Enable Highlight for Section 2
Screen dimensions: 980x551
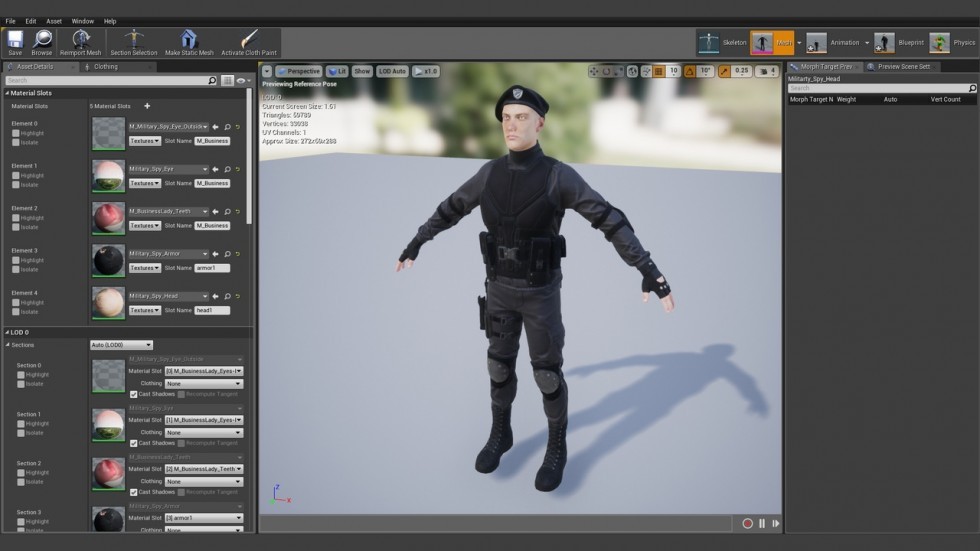point(21,473)
